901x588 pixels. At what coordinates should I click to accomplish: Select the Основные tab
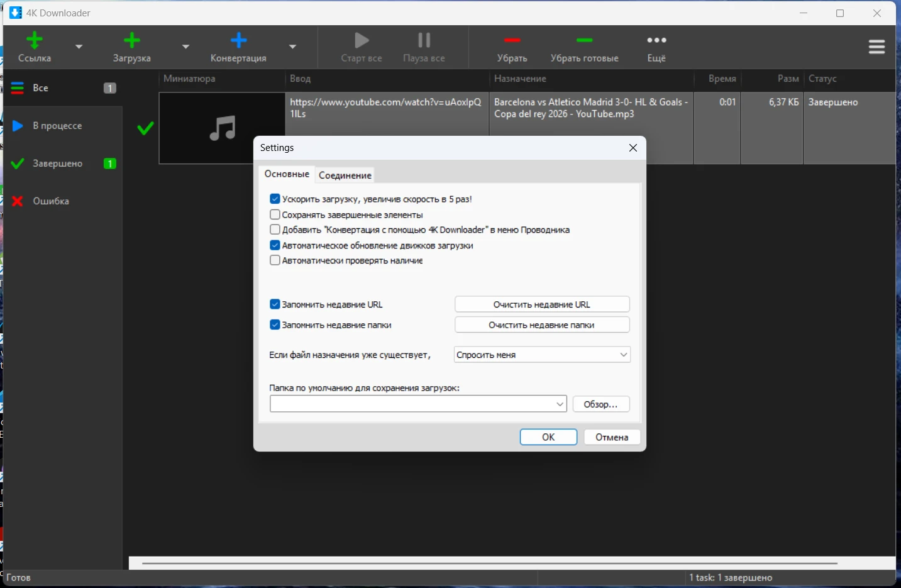(287, 174)
